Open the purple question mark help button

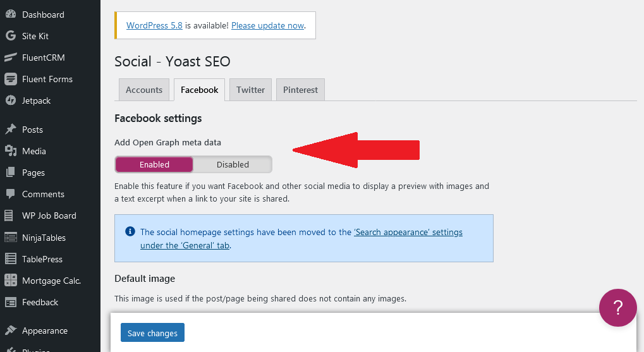[x=617, y=308]
